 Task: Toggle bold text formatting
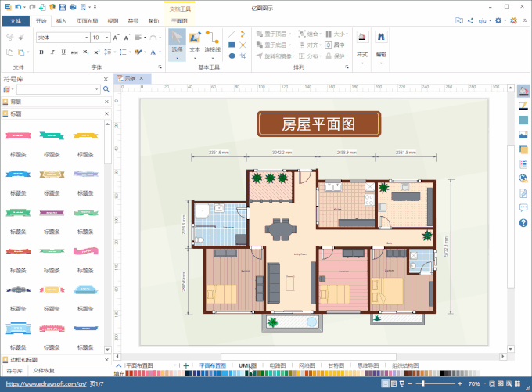point(41,52)
